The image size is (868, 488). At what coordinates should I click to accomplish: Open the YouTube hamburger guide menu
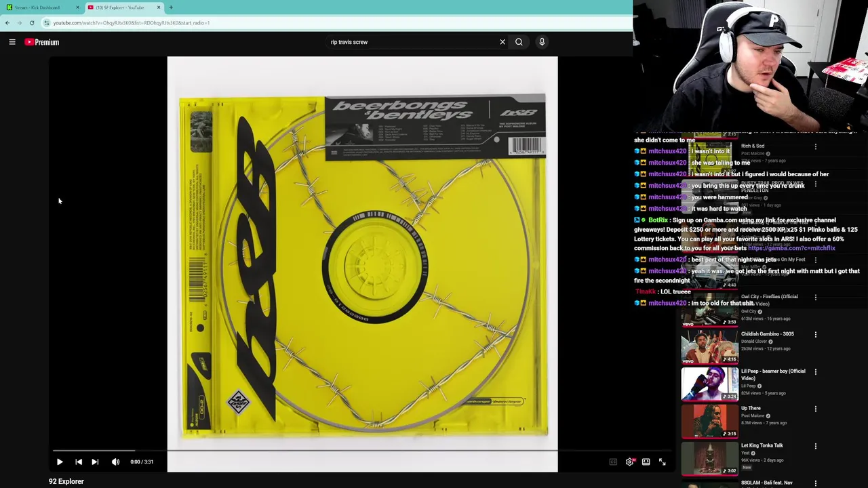click(12, 42)
